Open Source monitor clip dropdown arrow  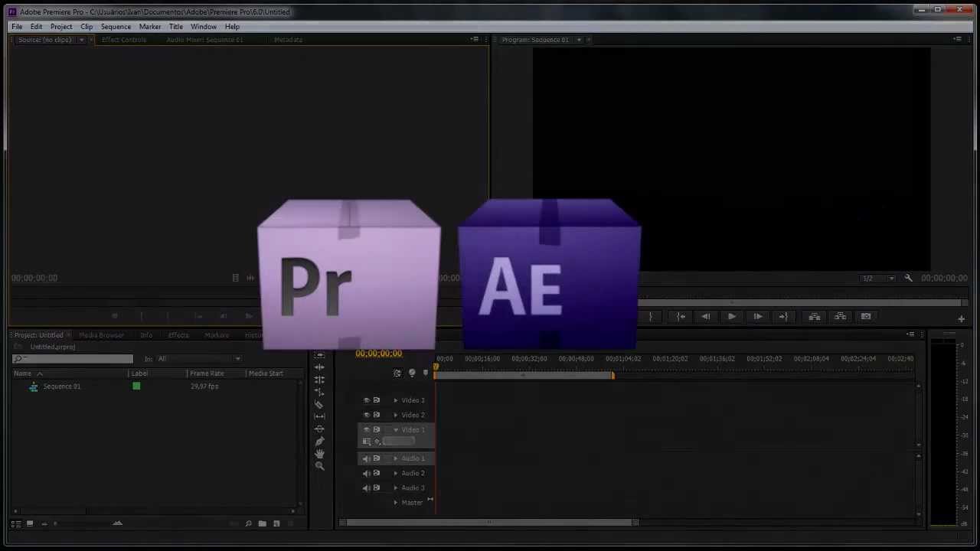[x=81, y=40]
